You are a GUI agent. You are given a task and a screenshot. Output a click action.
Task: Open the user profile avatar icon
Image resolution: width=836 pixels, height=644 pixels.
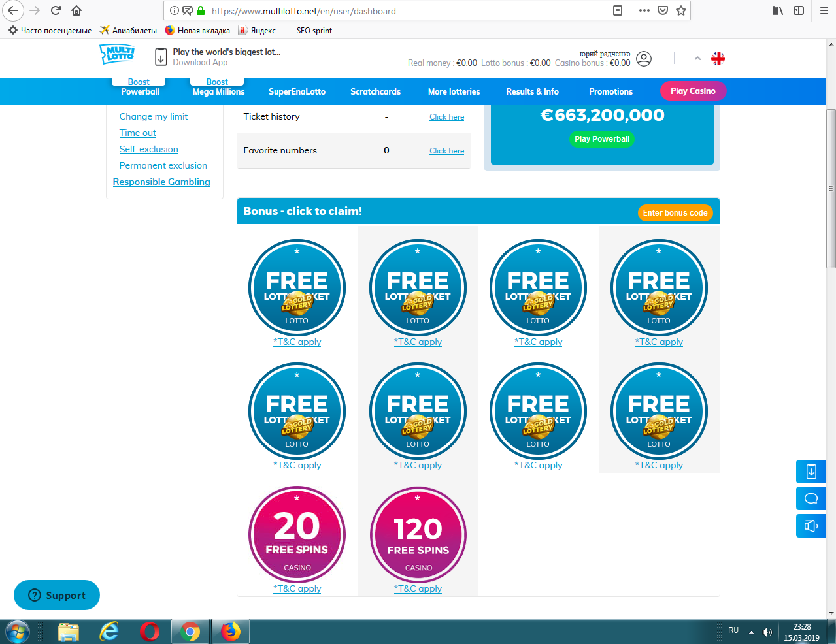[x=644, y=59]
